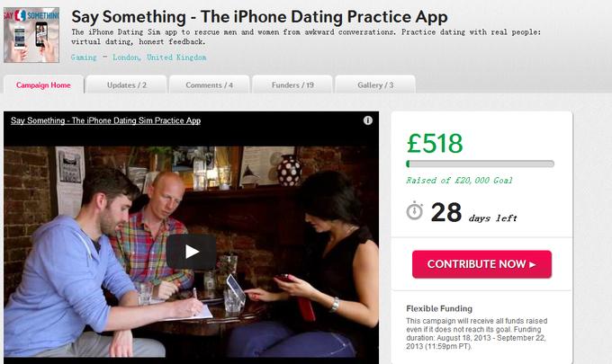Click the video title link overlay

click(106, 120)
